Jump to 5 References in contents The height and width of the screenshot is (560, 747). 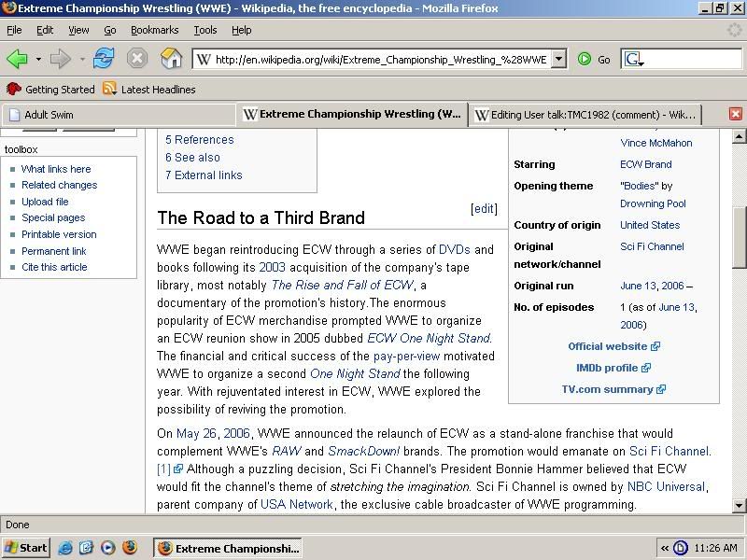tap(200, 139)
